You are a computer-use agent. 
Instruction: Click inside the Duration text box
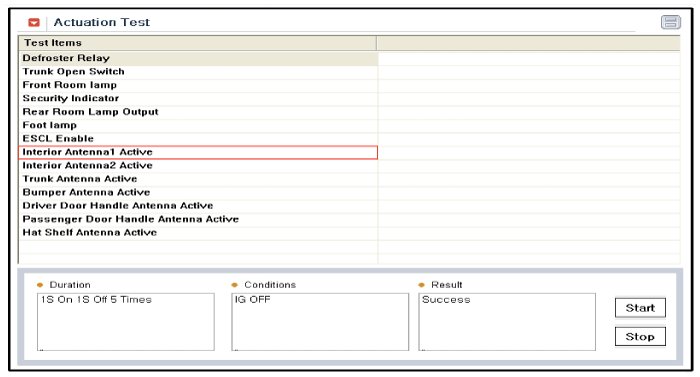click(x=125, y=322)
